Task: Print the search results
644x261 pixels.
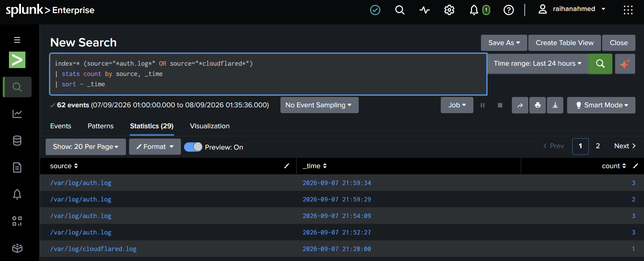Action: coord(538,105)
